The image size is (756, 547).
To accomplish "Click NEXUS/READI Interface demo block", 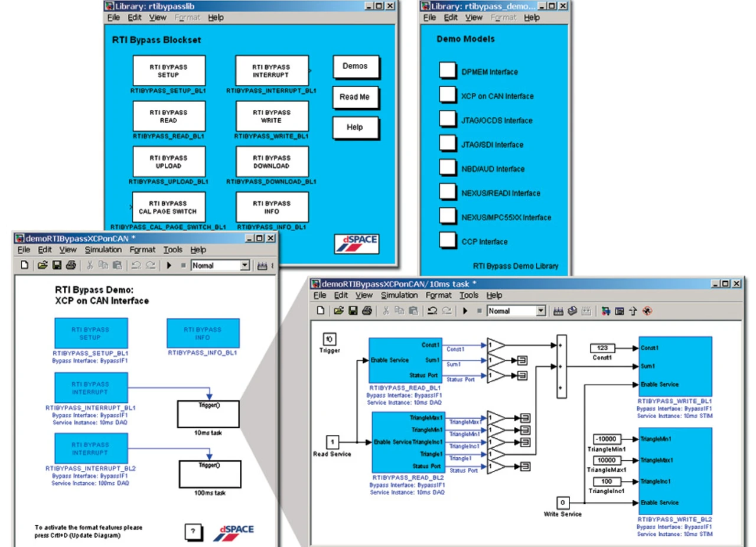I will 448,192.
